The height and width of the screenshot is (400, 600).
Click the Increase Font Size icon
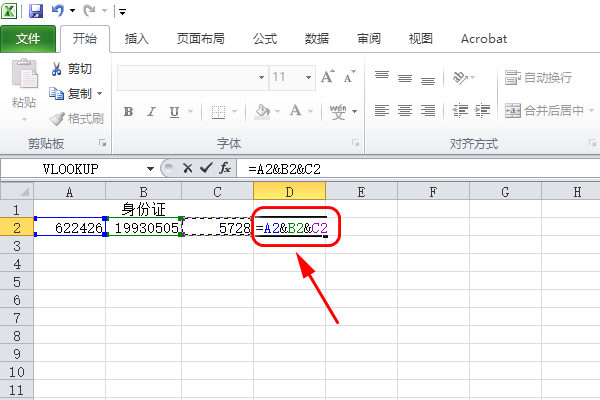(328, 77)
